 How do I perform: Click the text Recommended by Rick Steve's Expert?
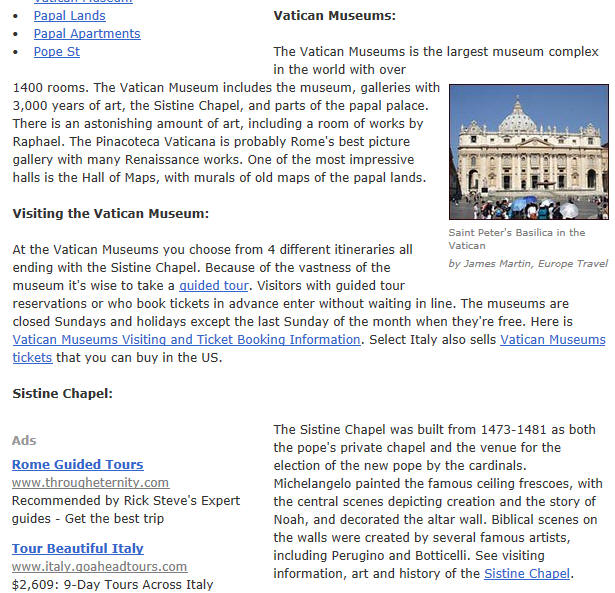tap(126, 500)
